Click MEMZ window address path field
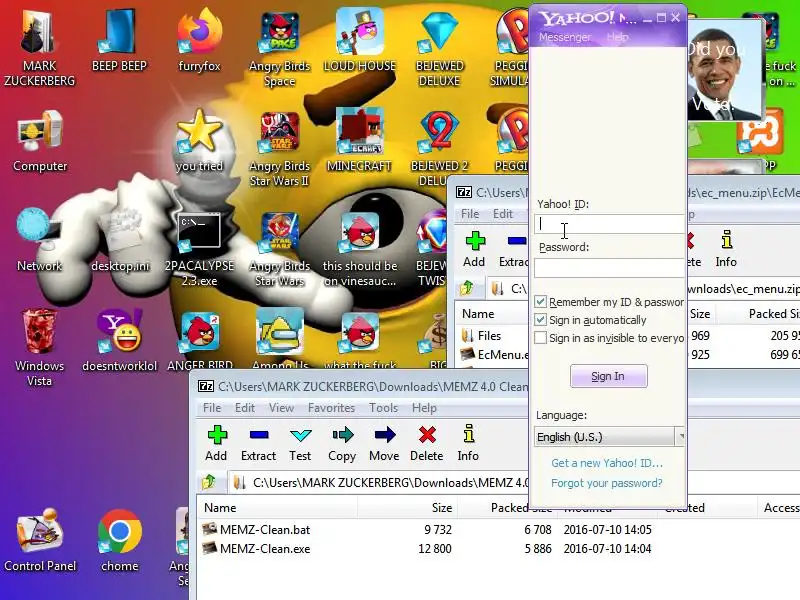 380,482
